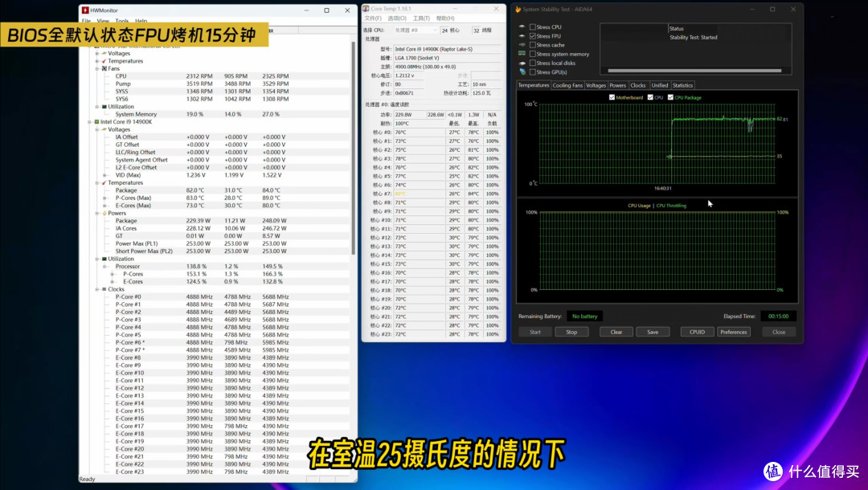Open the 工具(T) menu in Core Temp

420,18
